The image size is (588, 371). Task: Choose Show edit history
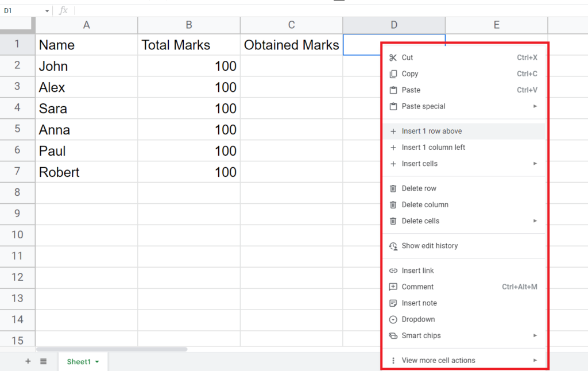coord(464,246)
